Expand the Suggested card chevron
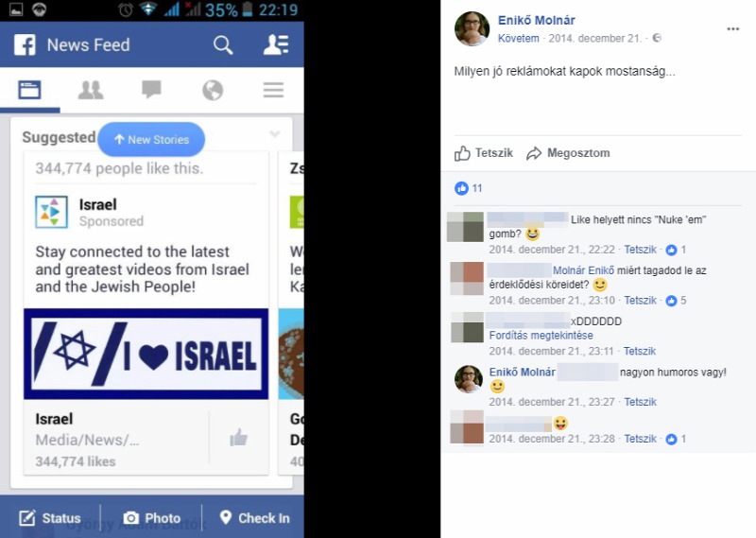This screenshot has height=538, width=756. pos(274,133)
